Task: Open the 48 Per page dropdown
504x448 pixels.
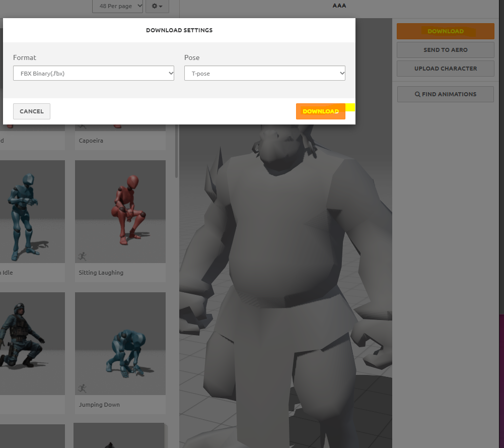Action: point(117,6)
